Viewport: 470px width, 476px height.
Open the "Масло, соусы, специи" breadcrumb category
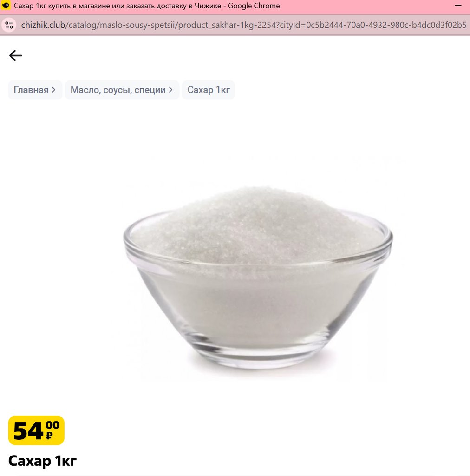[118, 90]
